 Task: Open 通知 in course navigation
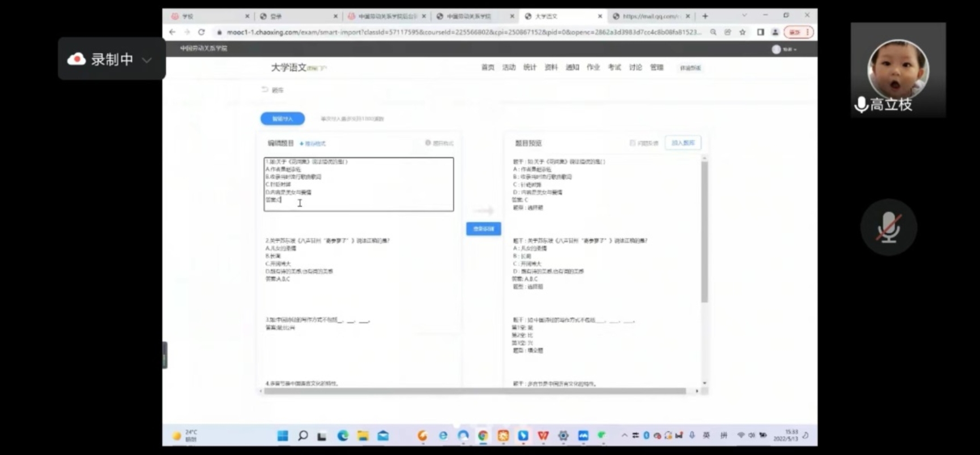(x=572, y=67)
